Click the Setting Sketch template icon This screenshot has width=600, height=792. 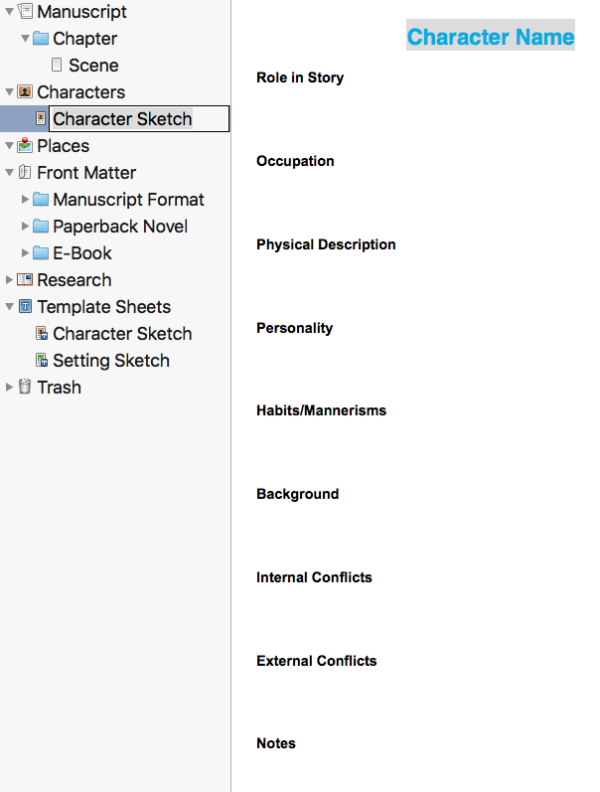tap(41, 361)
